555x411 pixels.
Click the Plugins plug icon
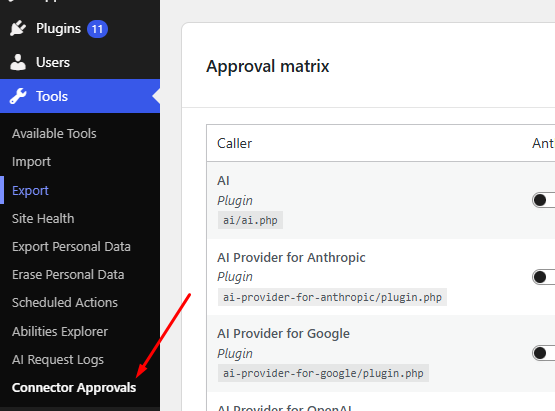point(18,28)
